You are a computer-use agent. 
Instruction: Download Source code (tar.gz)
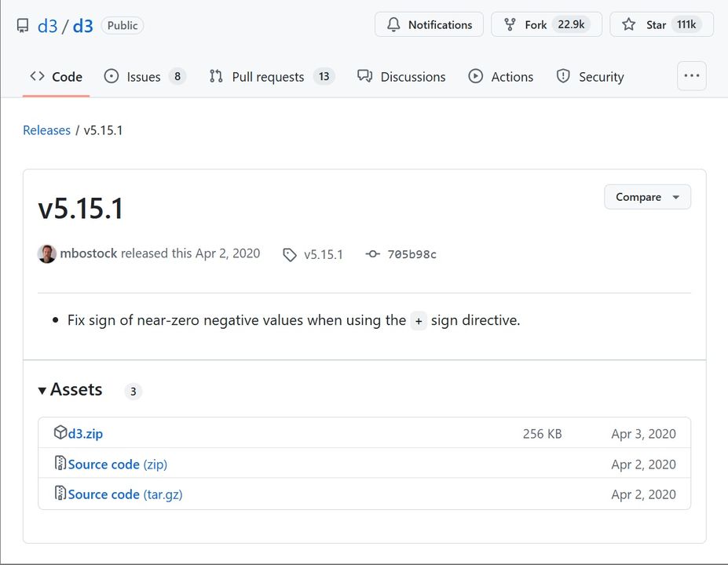pos(125,494)
